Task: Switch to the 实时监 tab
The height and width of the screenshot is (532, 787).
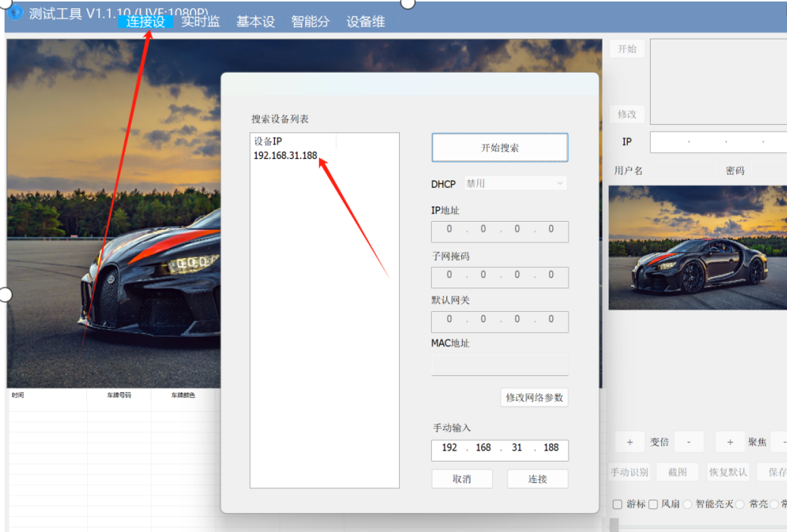Action: tap(200, 21)
